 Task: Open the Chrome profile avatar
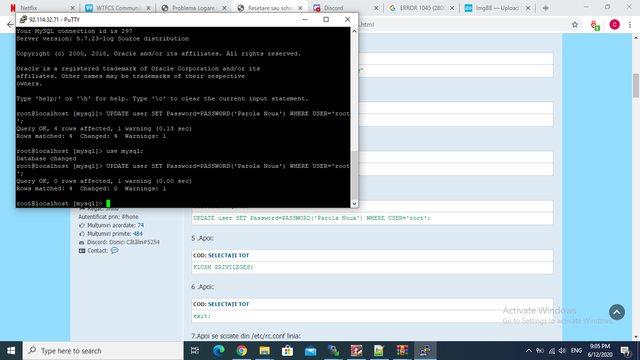coord(614,24)
